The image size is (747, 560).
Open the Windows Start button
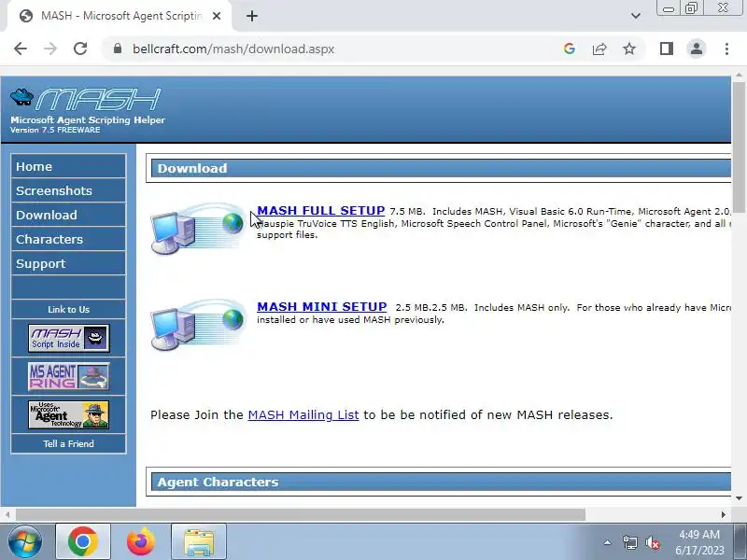point(24,541)
